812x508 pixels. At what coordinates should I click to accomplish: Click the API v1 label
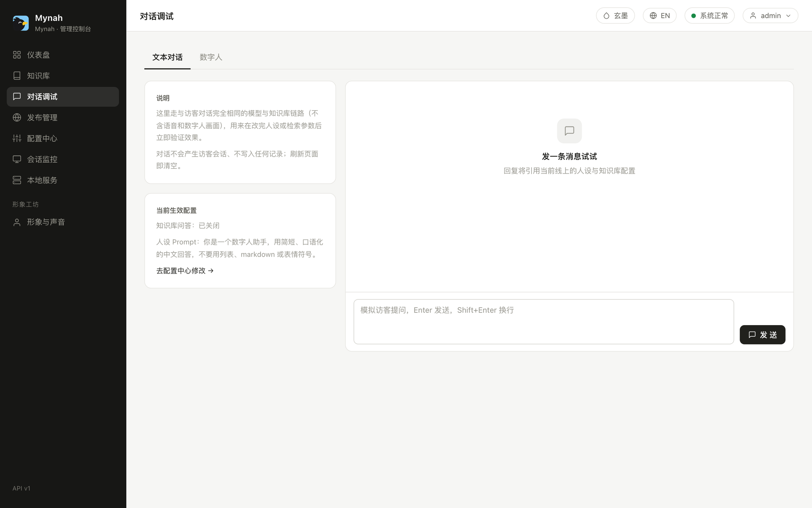[21, 488]
